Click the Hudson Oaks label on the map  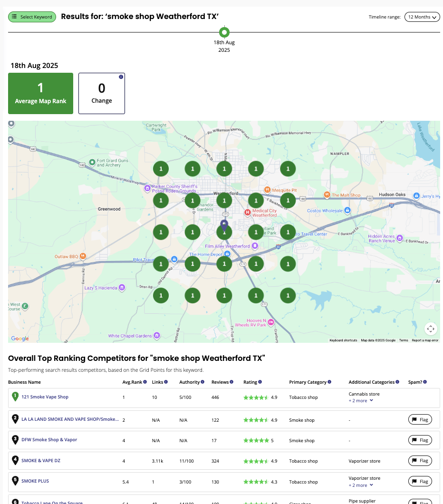pyautogui.click(x=392, y=194)
